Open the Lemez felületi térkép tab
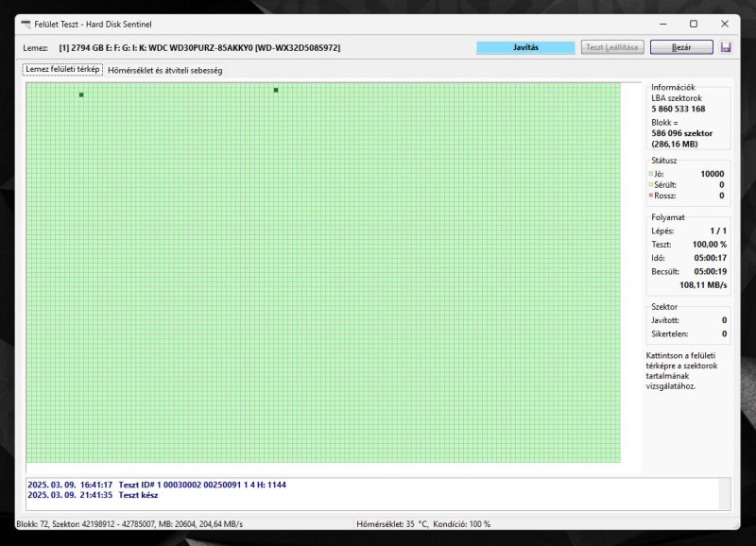 pos(62,69)
